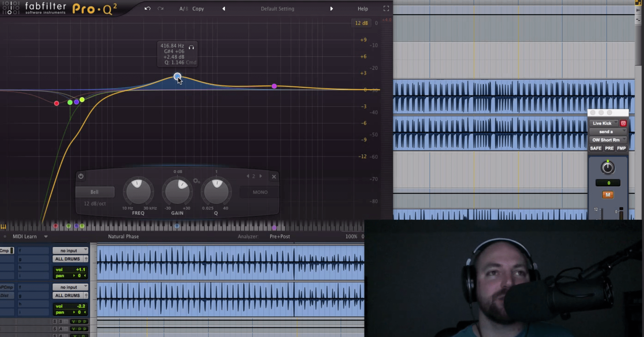Enable SAFE on the Live Kick send
The height and width of the screenshot is (337, 644).
(x=596, y=148)
